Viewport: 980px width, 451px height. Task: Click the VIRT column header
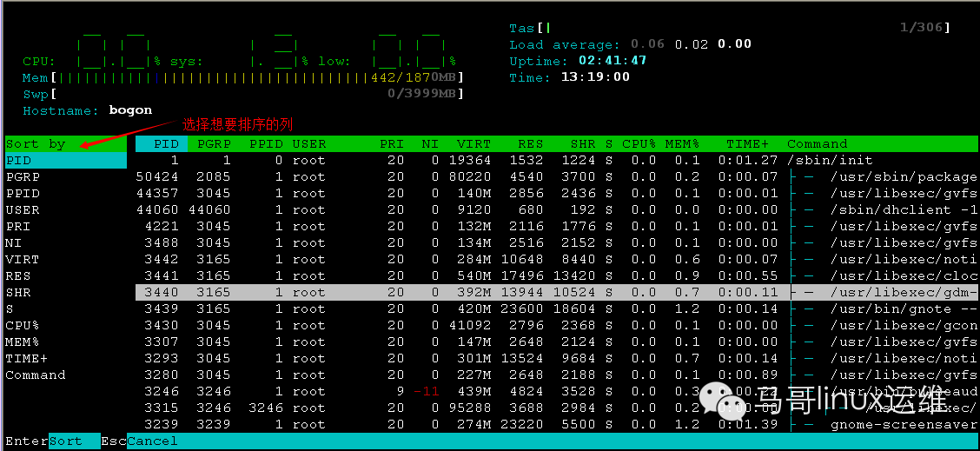pos(473,144)
